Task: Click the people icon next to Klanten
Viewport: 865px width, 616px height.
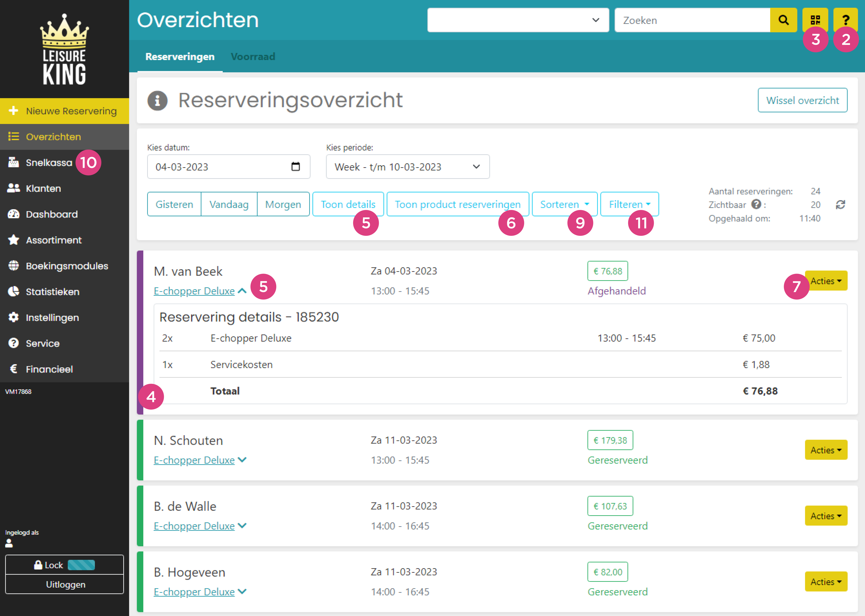Action: pos(14,188)
